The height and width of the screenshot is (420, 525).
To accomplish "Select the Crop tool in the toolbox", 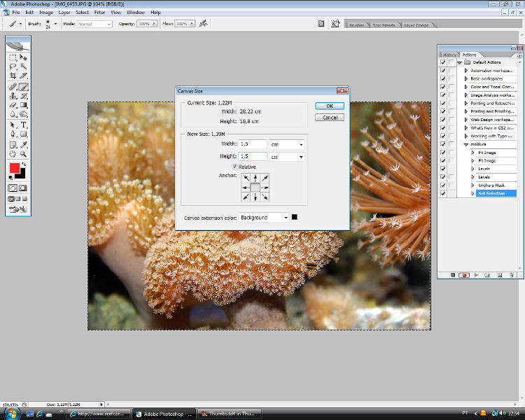I will tap(13, 76).
